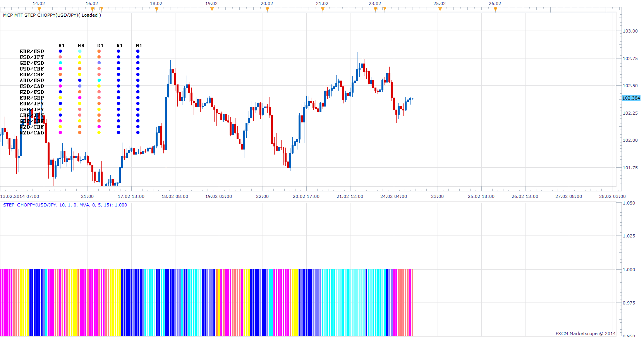
Task: Click the 102.75 price axis label
Action: click(x=630, y=58)
